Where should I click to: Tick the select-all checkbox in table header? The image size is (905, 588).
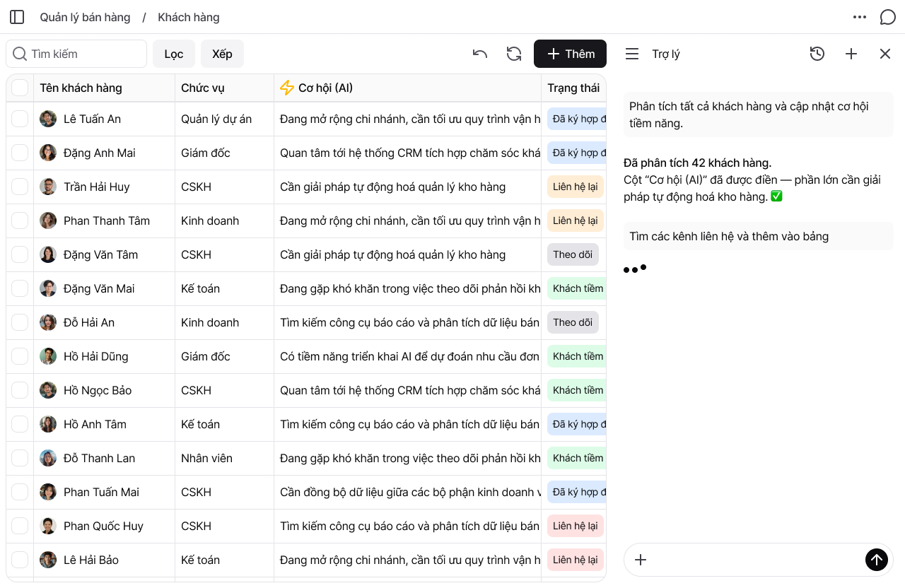coord(20,88)
